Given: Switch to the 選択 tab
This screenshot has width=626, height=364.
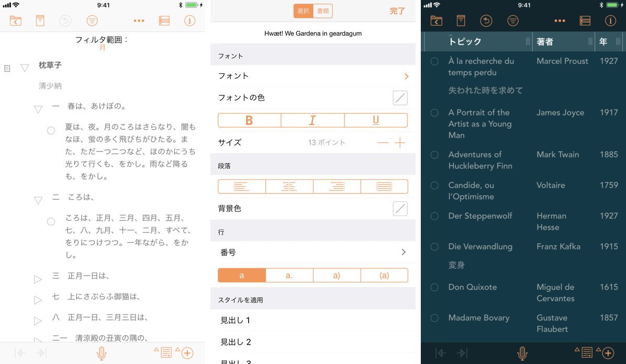Looking at the screenshot, I should 303,11.
